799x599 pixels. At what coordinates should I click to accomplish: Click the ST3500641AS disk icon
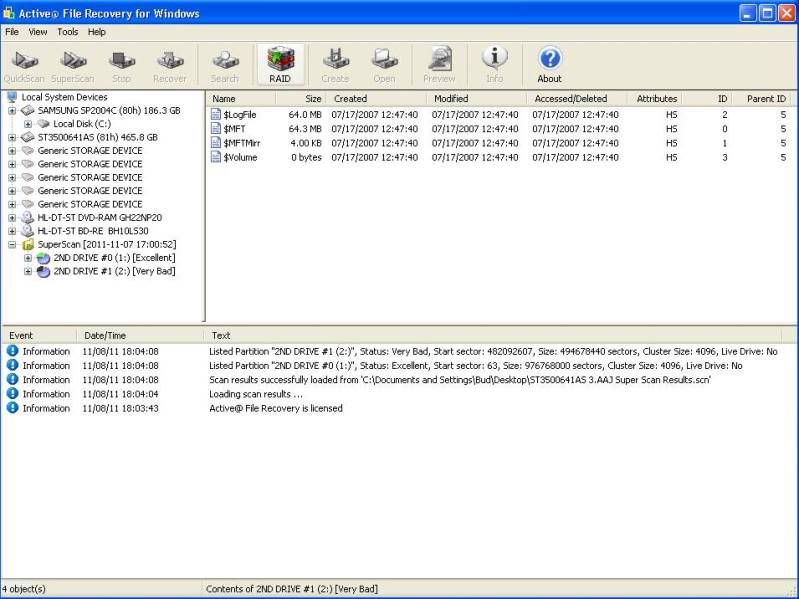click(28, 138)
